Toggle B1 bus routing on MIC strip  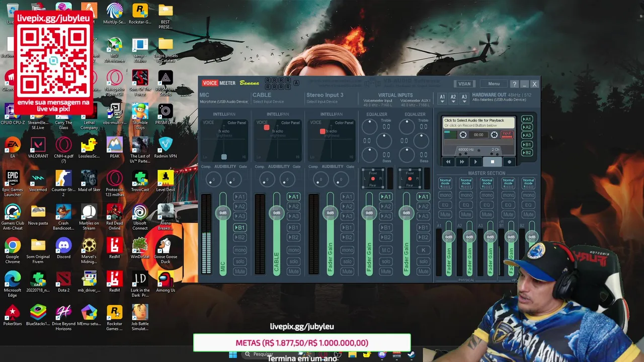239,228
